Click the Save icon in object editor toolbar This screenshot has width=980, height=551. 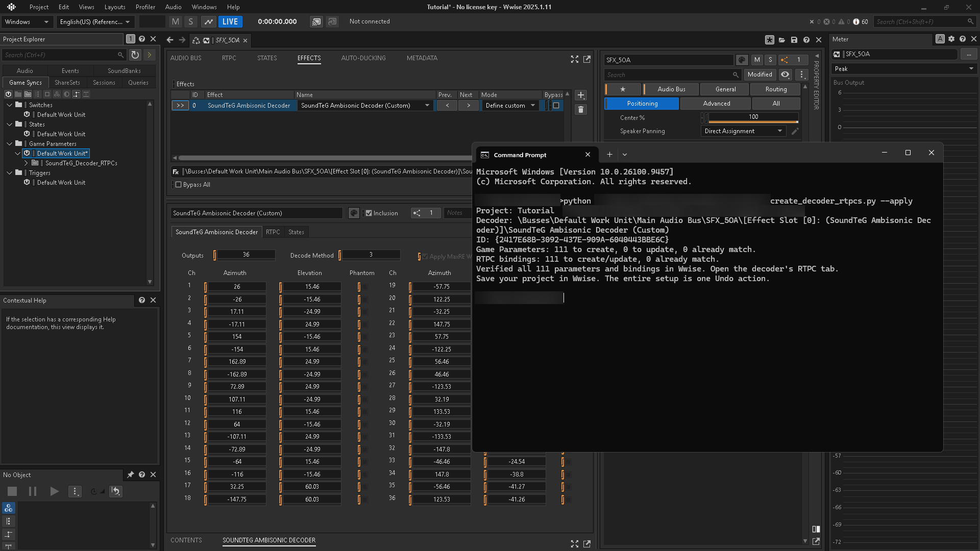(794, 40)
